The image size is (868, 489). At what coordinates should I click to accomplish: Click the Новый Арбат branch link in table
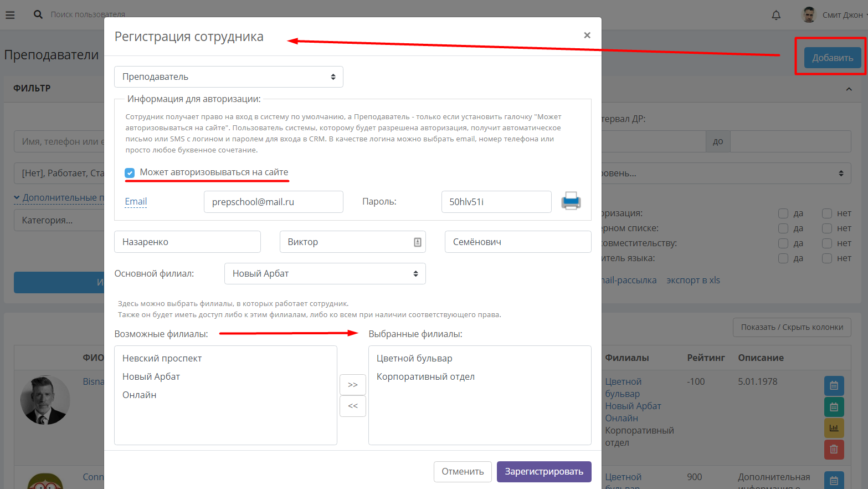tap(633, 406)
